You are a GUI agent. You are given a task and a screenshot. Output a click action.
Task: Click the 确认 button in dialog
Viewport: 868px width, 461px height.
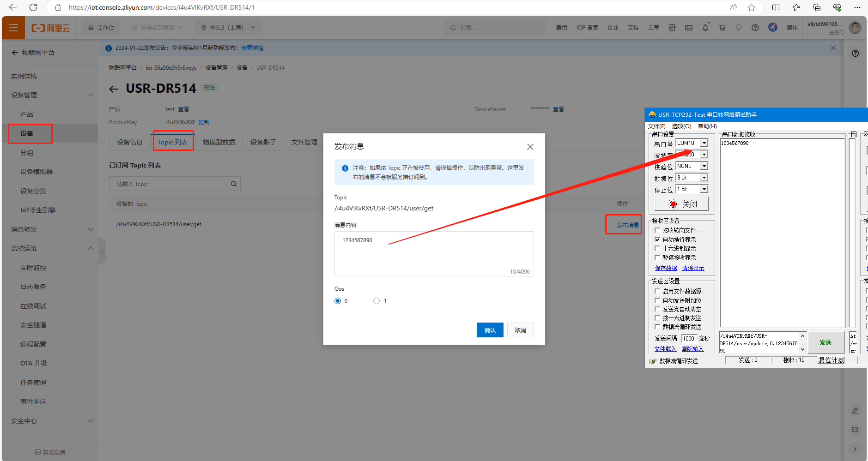pyautogui.click(x=490, y=330)
